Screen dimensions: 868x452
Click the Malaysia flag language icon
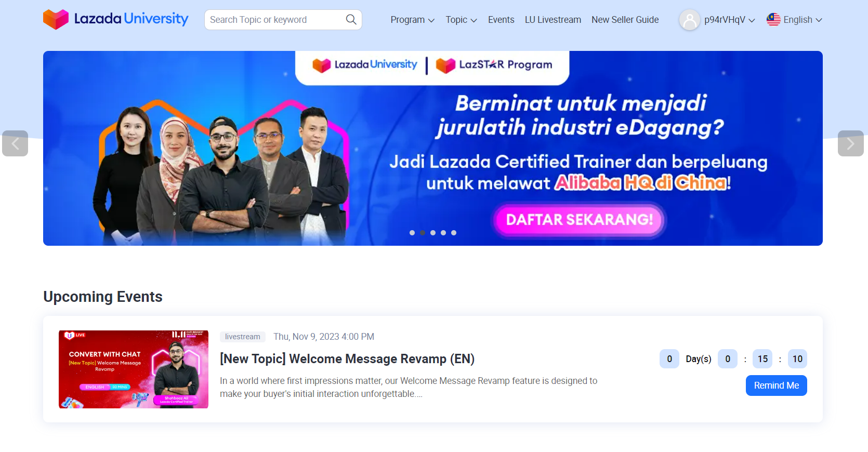[x=773, y=20]
